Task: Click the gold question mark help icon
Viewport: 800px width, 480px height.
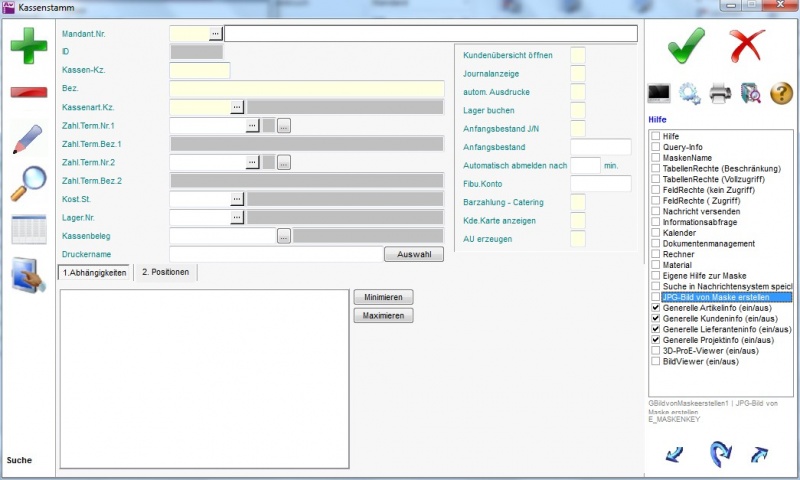Action: pyautogui.click(x=781, y=94)
